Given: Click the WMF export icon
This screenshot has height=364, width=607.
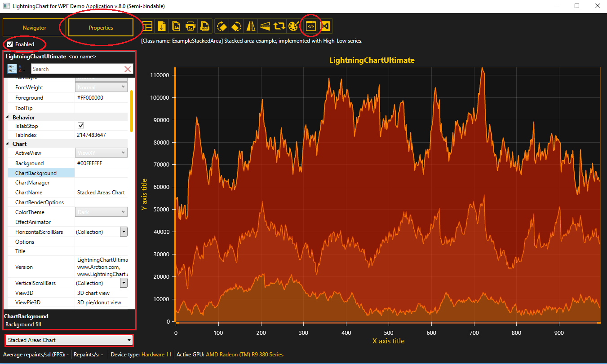Looking at the screenshot, I should pos(205,26).
